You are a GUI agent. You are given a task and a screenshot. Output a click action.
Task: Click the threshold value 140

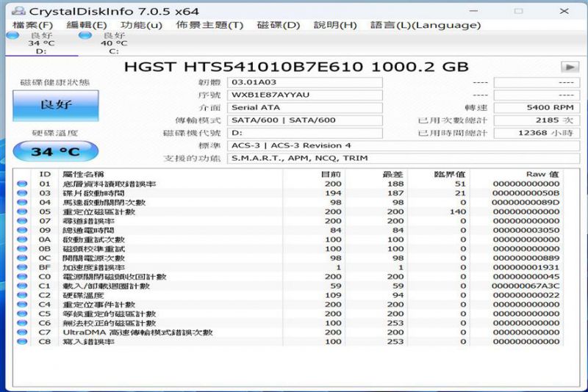[x=458, y=212]
